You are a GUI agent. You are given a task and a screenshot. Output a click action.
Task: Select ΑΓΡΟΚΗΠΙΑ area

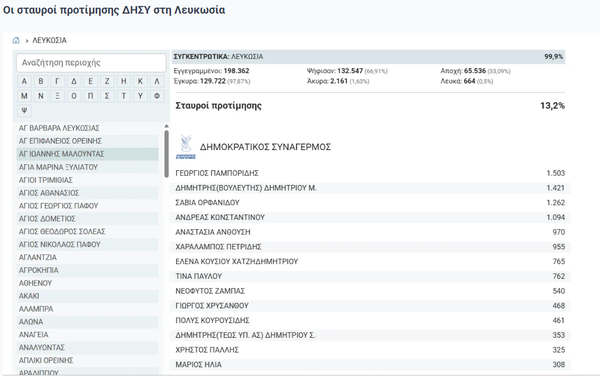pos(88,270)
